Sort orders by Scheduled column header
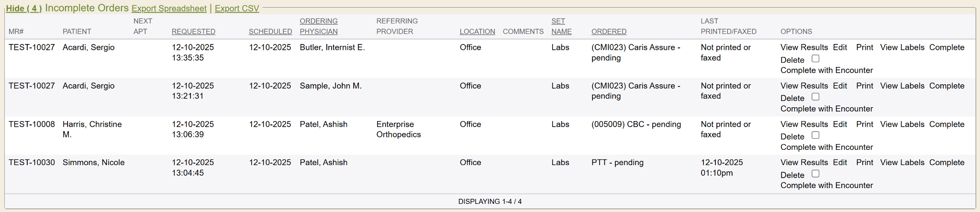Screen dimensions: 980x212 [270, 32]
